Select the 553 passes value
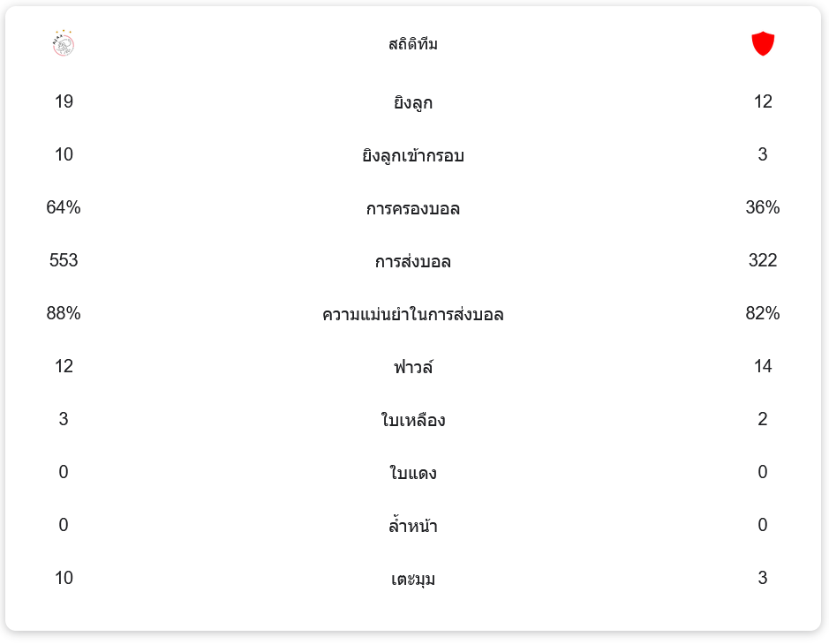Screen dimensions: 829x644 tap(64, 260)
